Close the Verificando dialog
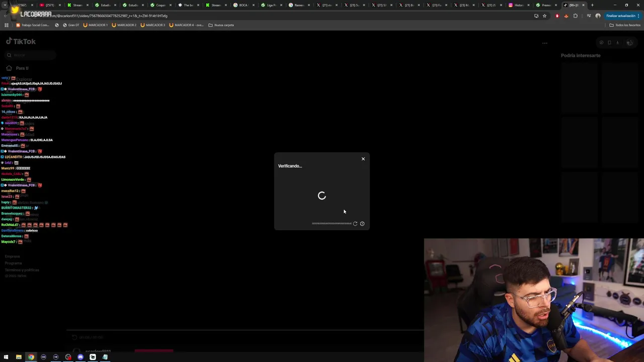Image resolution: width=644 pixels, height=362 pixels. click(x=363, y=159)
